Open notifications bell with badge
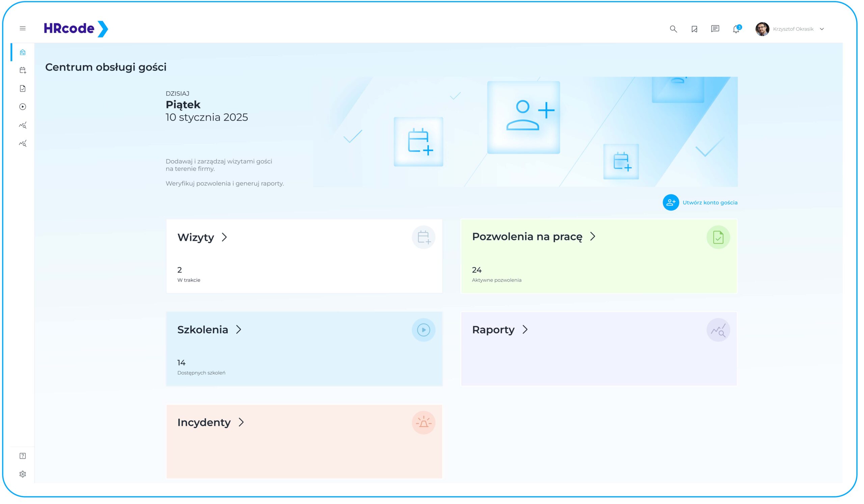This screenshot has height=504, width=864. coord(736,29)
